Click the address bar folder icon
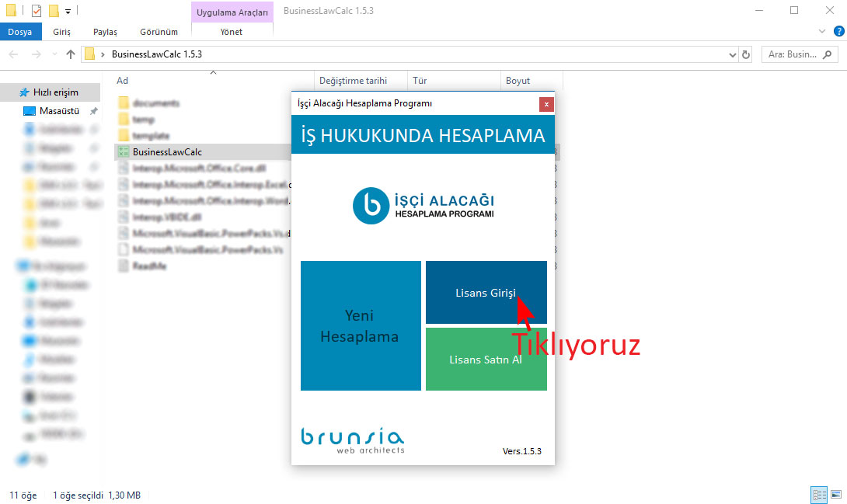 coord(89,54)
